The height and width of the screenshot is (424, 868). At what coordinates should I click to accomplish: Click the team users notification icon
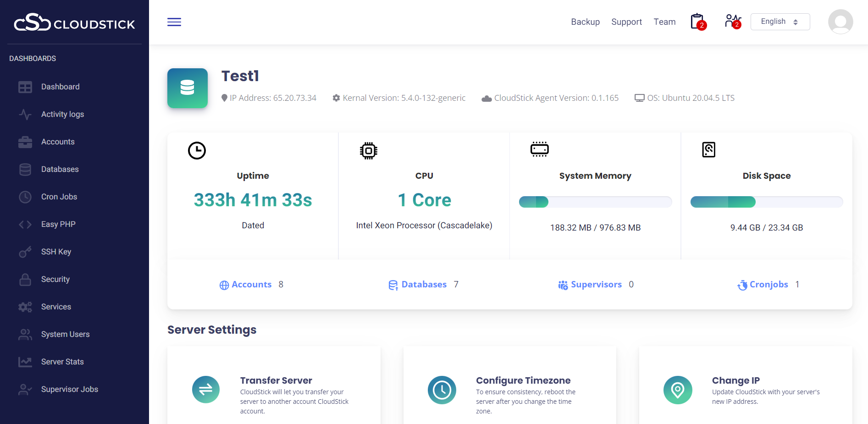[x=732, y=22]
